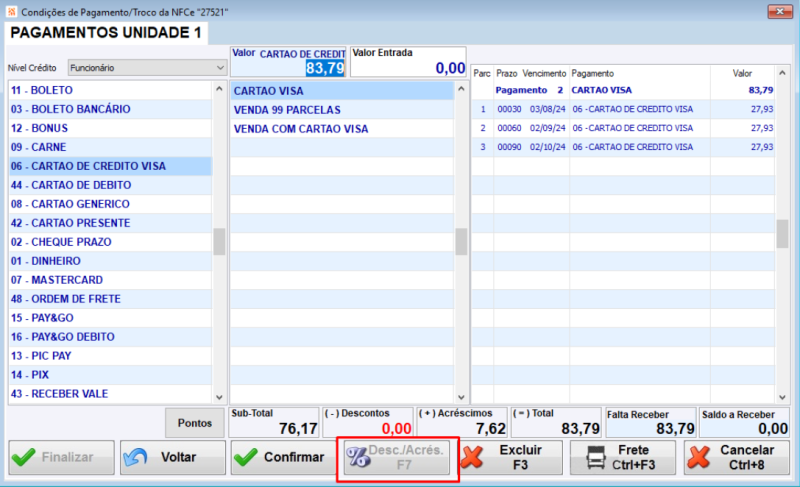Click up arrow of installments grid scrollbar
800x487 pixels.
coord(782,73)
